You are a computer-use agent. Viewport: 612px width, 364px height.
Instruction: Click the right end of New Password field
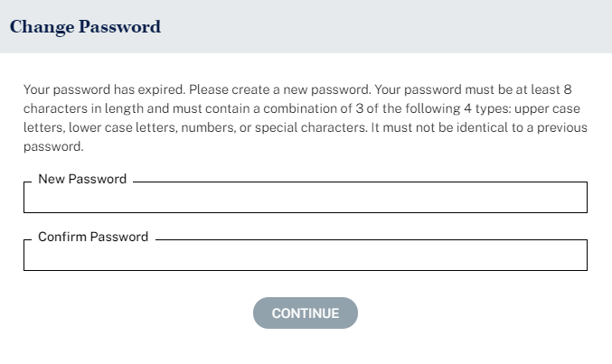(x=574, y=199)
